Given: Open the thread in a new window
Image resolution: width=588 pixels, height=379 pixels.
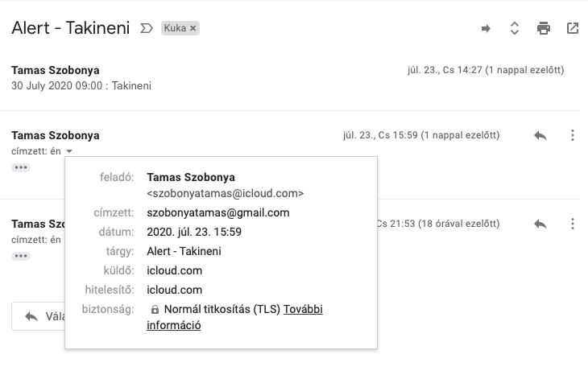Looking at the screenshot, I should (573, 29).
